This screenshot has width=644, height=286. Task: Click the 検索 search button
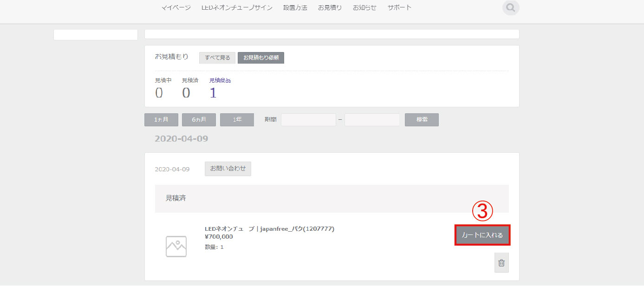coord(422,120)
